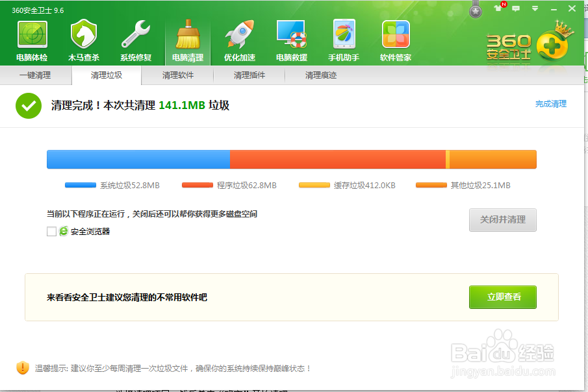588x392 pixels.
Task: Click the orange warning shield tip icon
Action: coord(23,367)
